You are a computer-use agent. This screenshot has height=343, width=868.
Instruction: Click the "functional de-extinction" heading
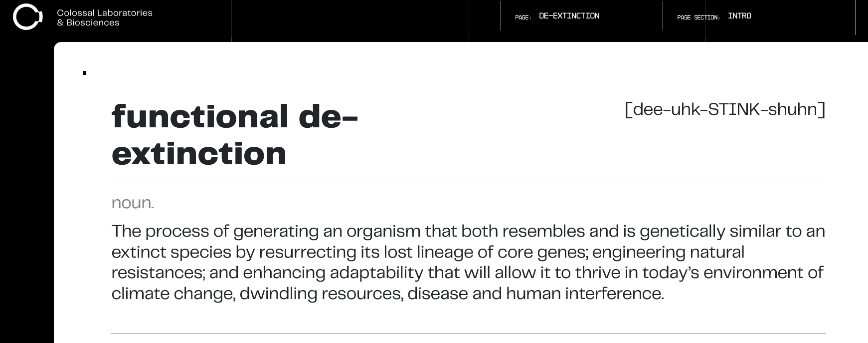click(x=234, y=135)
